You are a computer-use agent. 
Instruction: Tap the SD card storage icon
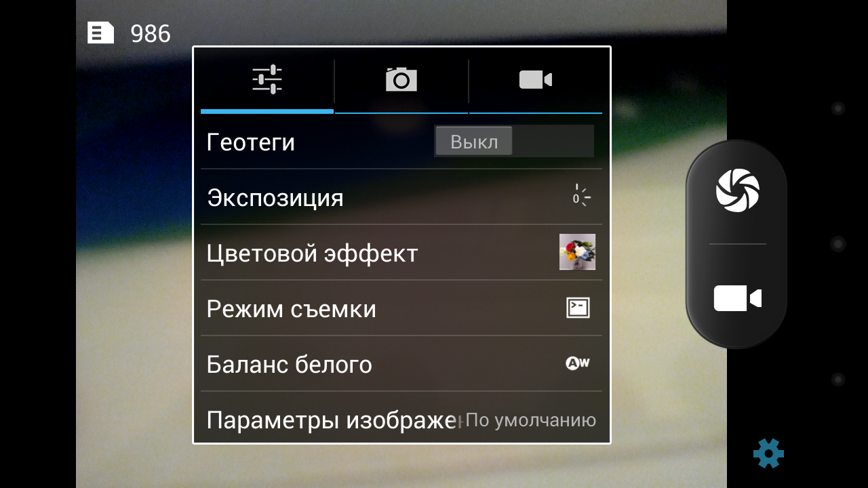[x=100, y=33]
